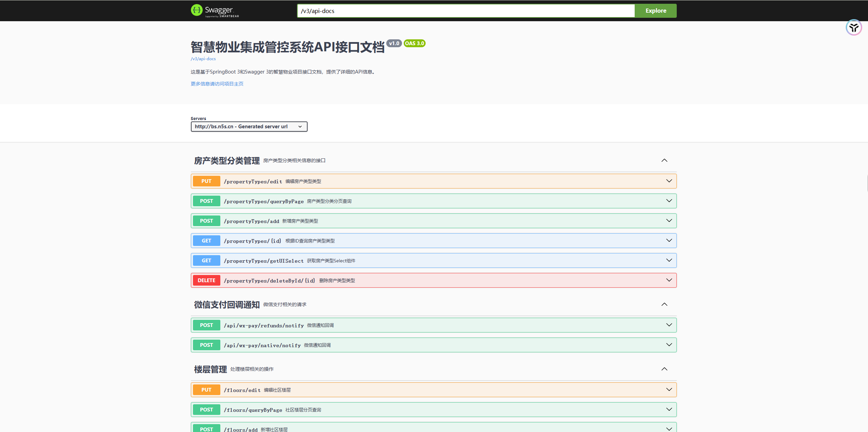868x432 pixels.
Task: Open the /v3/api-docs link under title
Action: tap(203, 59)
